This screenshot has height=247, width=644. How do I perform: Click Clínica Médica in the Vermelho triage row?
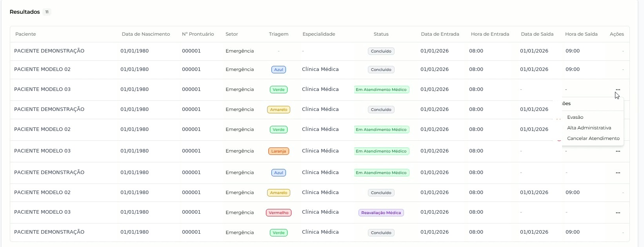click(x=320, y=212)
